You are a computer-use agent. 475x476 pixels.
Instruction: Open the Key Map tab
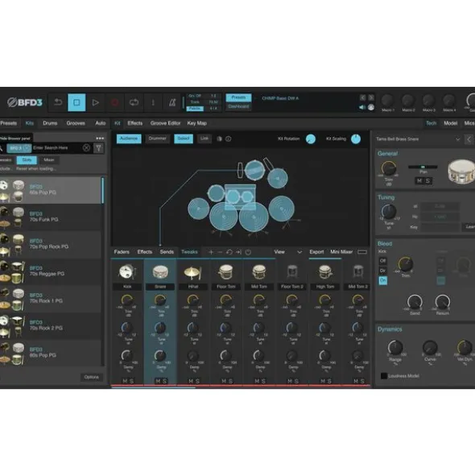[197, 123]
